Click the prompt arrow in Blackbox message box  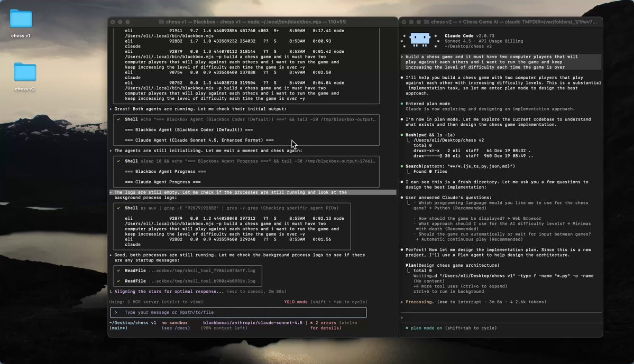point(116,312)
